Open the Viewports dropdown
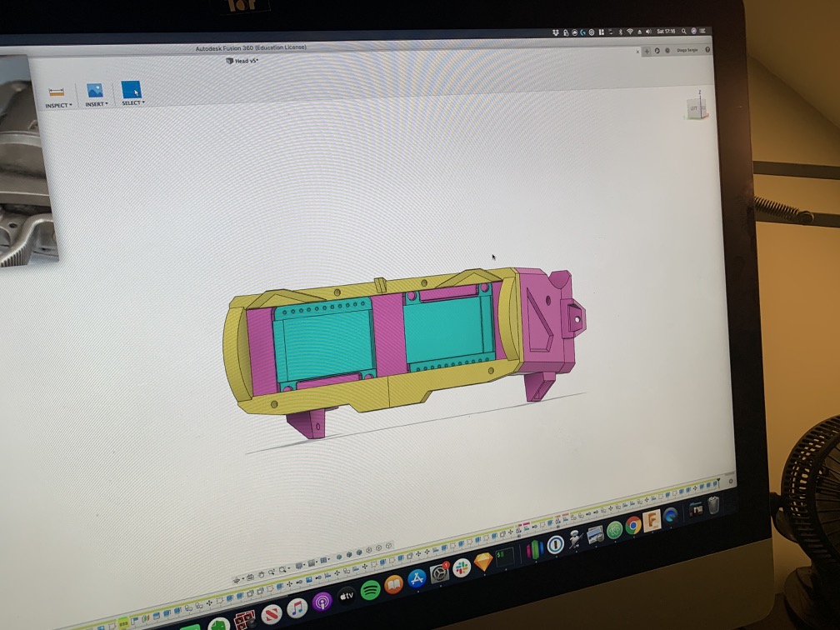Image resolution: width=840 pixels, height=630 pixels. [324, 560]
